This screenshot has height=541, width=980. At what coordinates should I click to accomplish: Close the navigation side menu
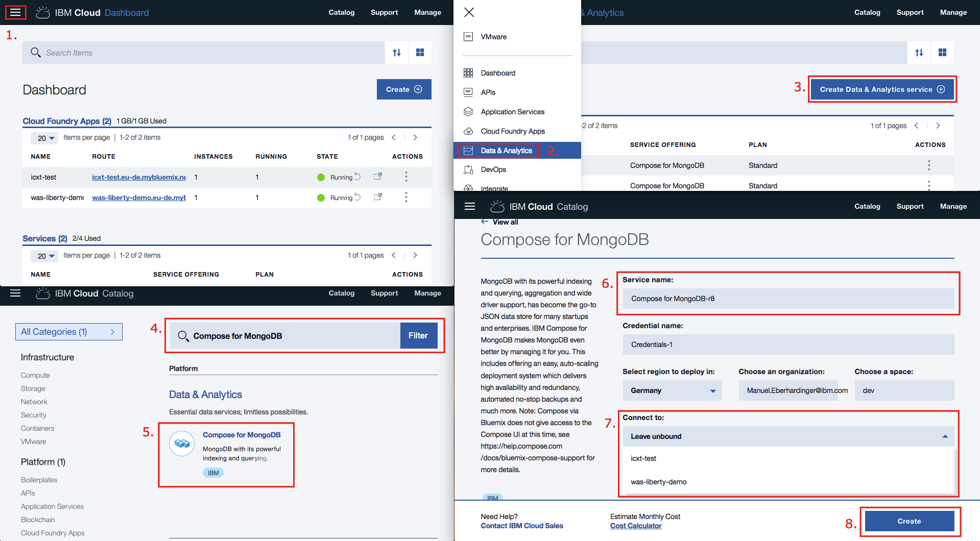coord(469,12)
